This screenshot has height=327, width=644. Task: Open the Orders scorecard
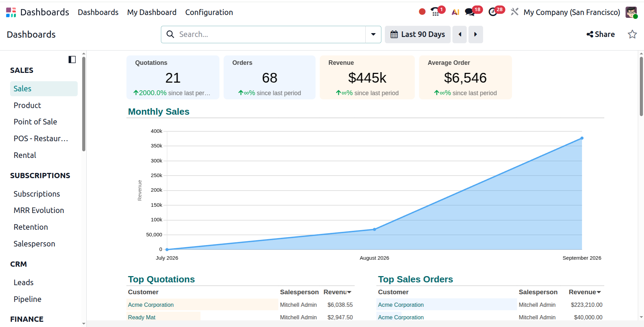(270, 77)
